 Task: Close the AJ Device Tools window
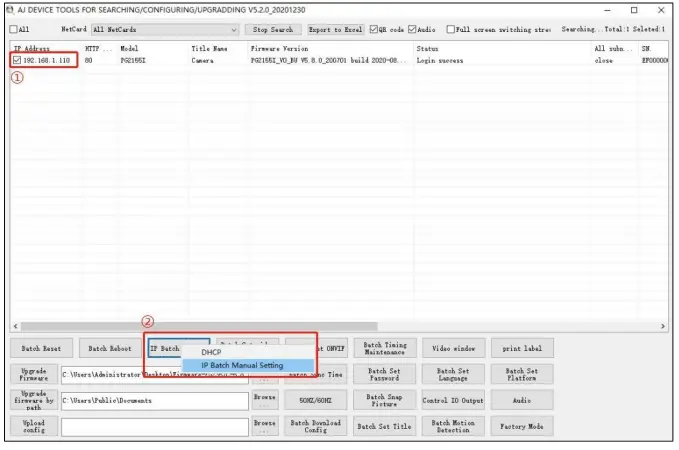click(x=661, y=10)
